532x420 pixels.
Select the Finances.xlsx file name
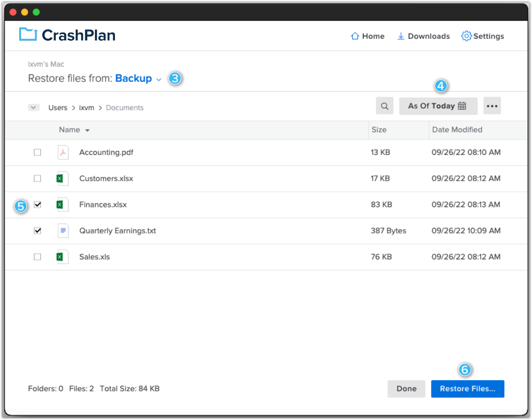point(103,205)
